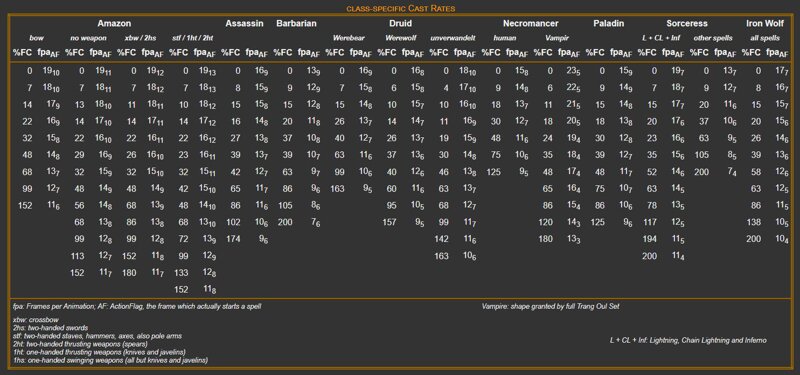The image size is (800, 375).
Task: Click the Iron Wolf heading
Action: tap(765, 23)
